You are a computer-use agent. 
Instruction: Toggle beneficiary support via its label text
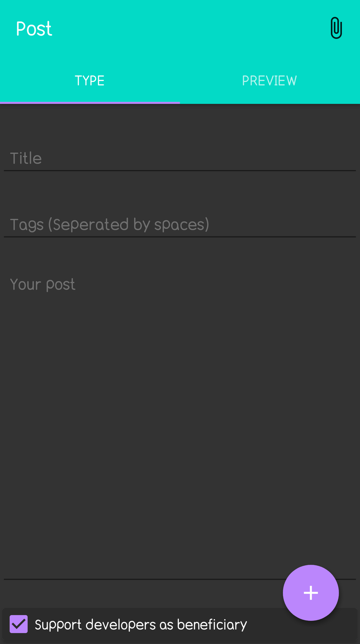(141, 625)
